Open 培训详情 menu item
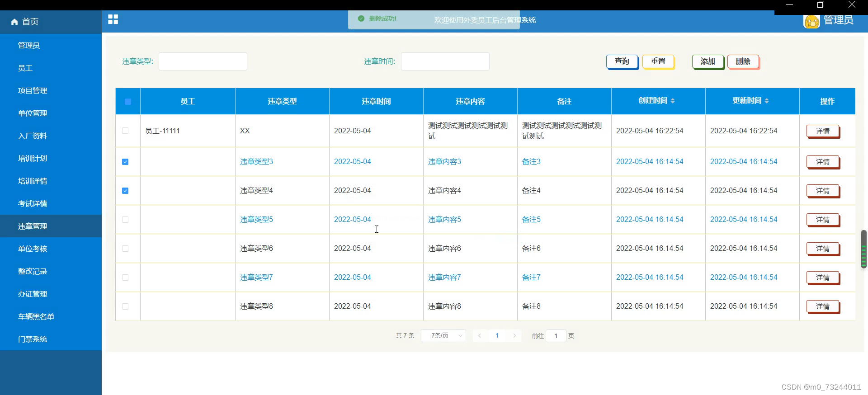Image resolution: width=868 pixels, height=395 pixels. tap(51, 181)
